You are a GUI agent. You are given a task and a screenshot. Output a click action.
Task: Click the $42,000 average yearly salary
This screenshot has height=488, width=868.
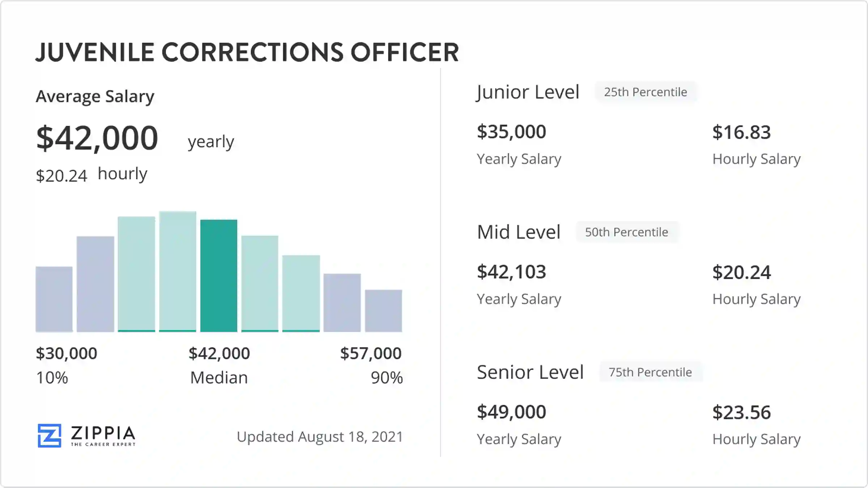click(97, 138)
